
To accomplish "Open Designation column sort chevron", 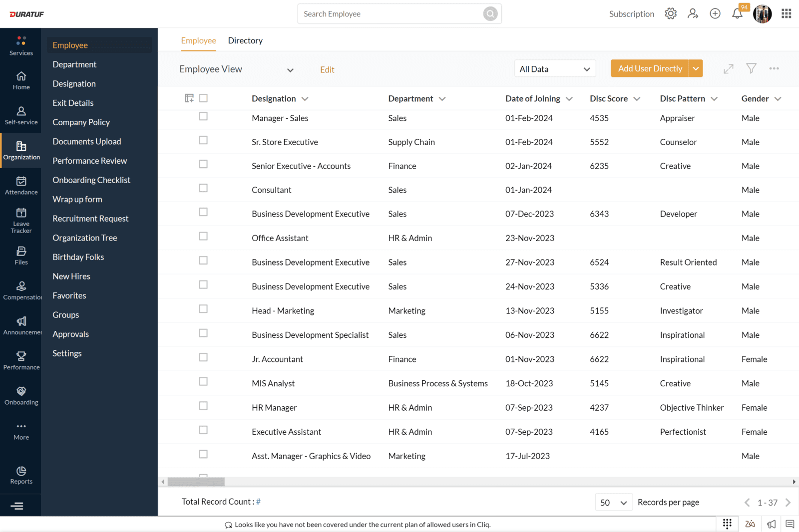I will point(305,99).
